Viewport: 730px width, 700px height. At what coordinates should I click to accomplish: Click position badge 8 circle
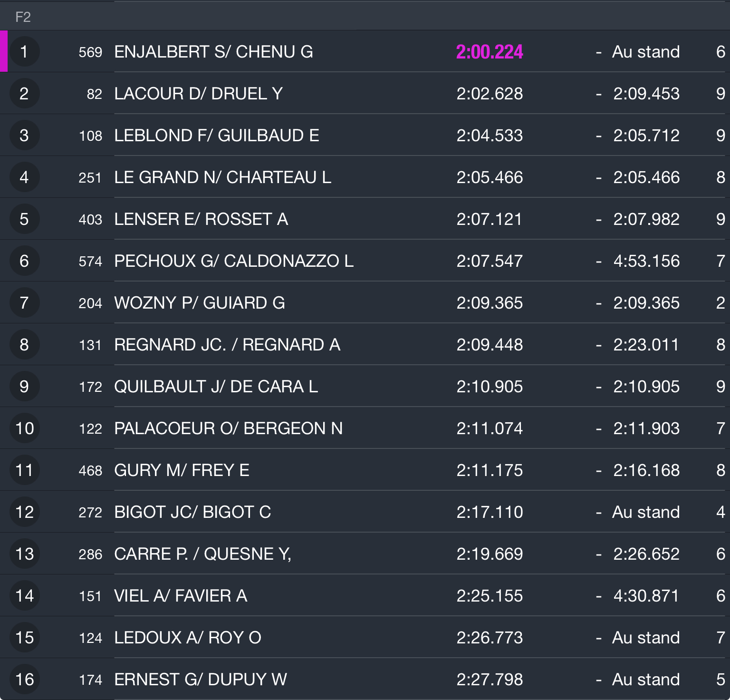point(24,344)
